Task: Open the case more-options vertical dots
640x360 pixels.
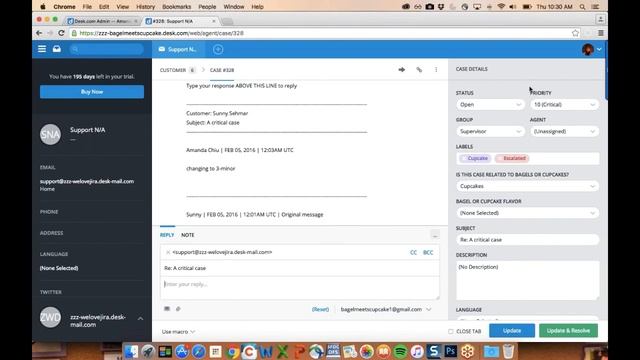Action: coord(436,70)
